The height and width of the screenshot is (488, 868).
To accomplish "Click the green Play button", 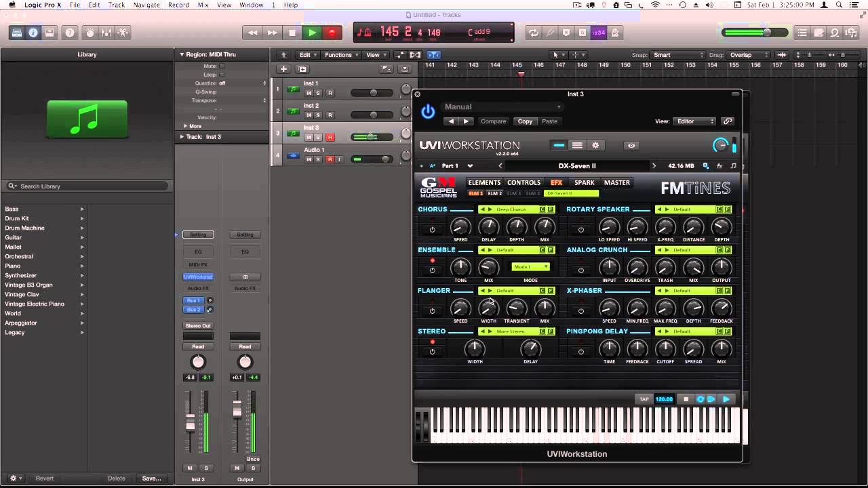I will pos(312,33).
